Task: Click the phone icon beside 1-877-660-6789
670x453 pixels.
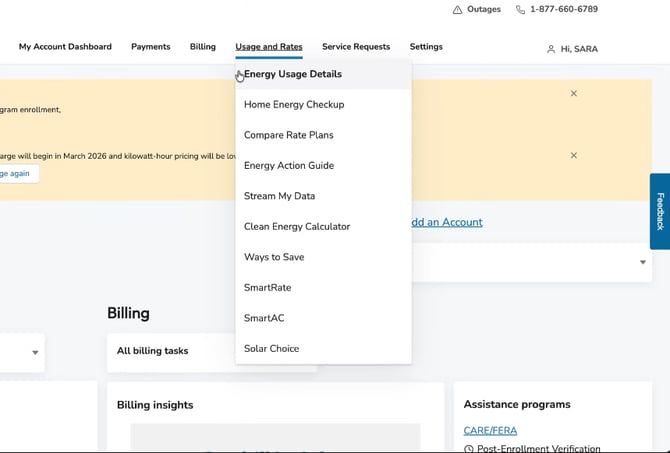Action: click(x=520, y=10)
